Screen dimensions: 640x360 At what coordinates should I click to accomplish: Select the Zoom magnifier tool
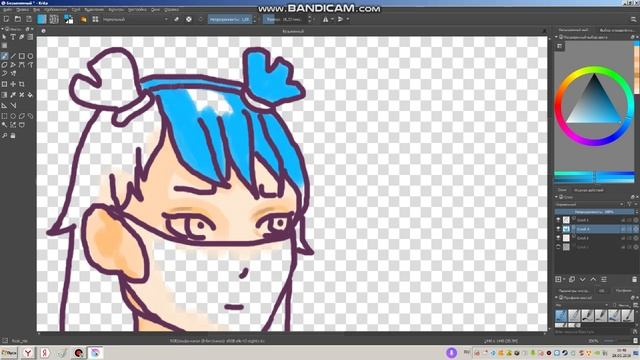pyautogui.click(x=4, y=136)
